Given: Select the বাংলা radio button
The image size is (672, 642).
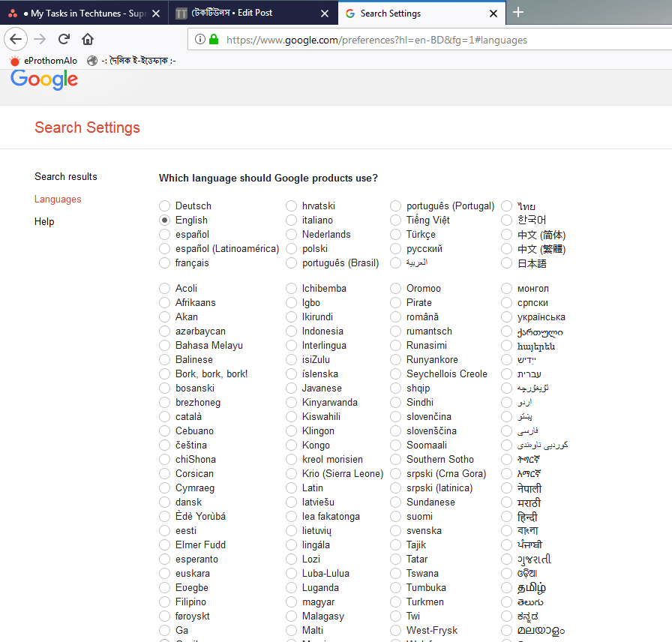Looking at the screenshot, I should [506, 530].
